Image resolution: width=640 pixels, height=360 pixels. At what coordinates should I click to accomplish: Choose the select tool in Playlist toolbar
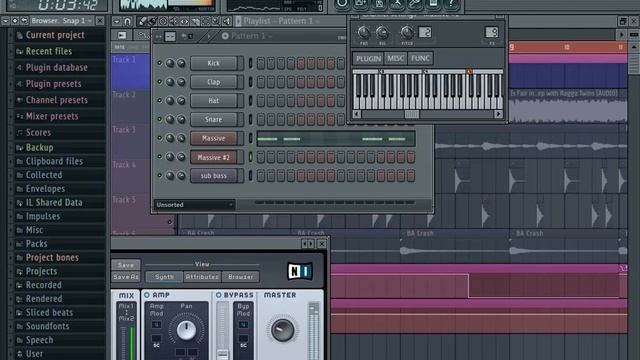[206, 21]
